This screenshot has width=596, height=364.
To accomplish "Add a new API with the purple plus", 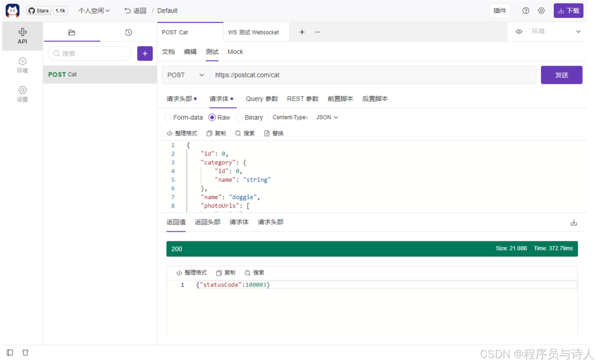I will coord(145,53).
